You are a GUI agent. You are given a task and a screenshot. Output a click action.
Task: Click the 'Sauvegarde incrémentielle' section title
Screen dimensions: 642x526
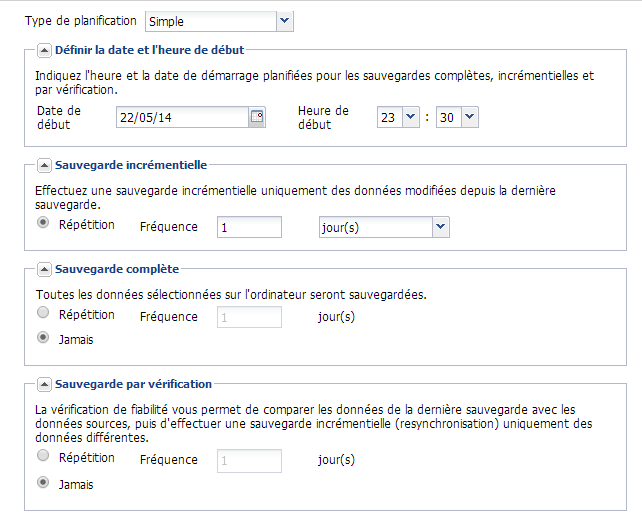point(131,165)
